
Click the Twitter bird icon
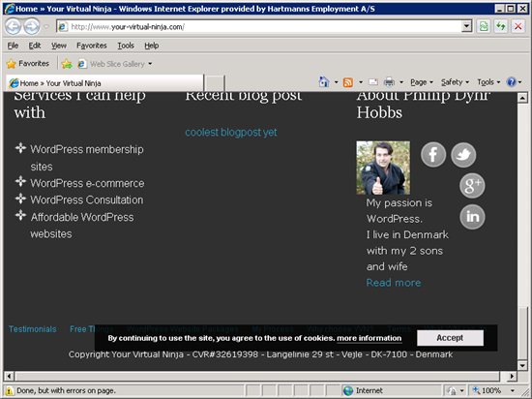[x=463, y=155]
